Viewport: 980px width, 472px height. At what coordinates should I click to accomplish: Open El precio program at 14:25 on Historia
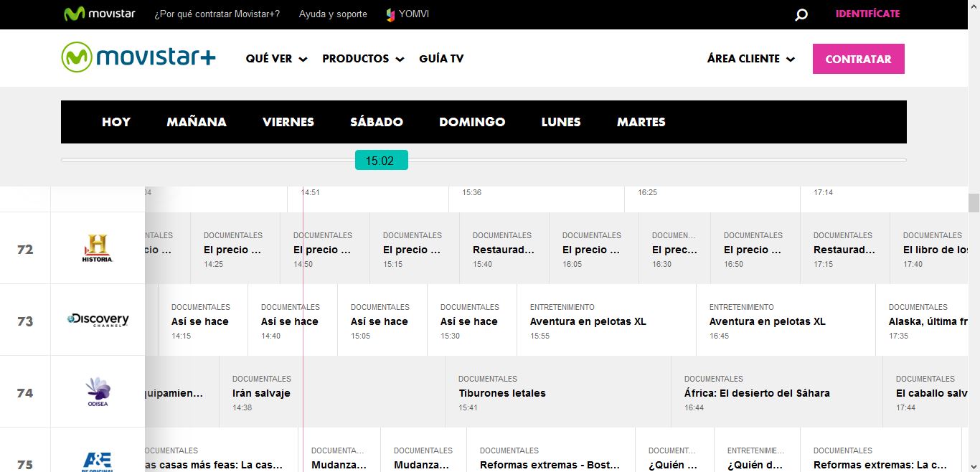pyautogui.click(x=235, y=248)
